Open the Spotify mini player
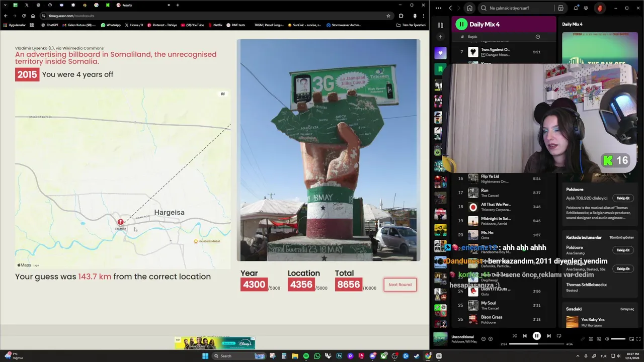The height and width of the screenshot is (362, 644). pyautogui.click(x=630, y=339)
